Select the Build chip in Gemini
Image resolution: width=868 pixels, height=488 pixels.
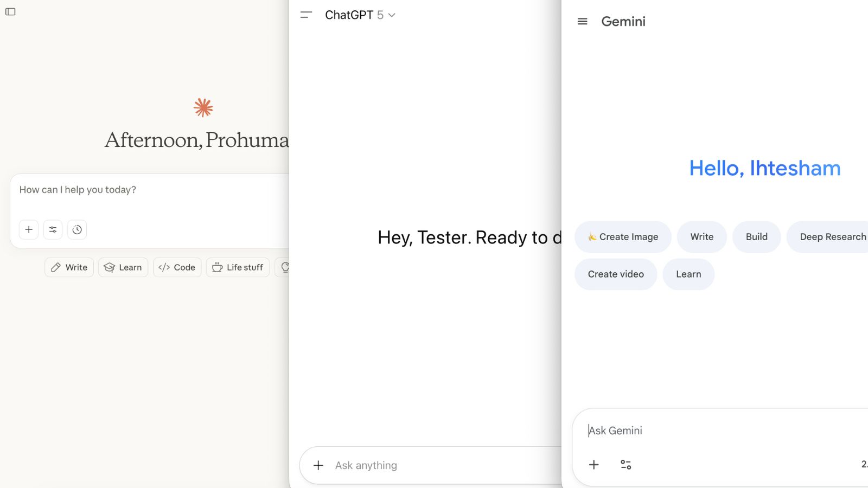pos(757,237)
